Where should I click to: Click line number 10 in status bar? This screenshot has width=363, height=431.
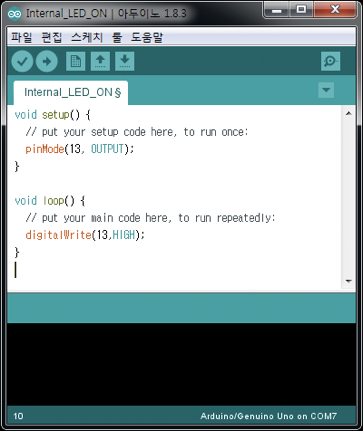click(x=18, y=416)
